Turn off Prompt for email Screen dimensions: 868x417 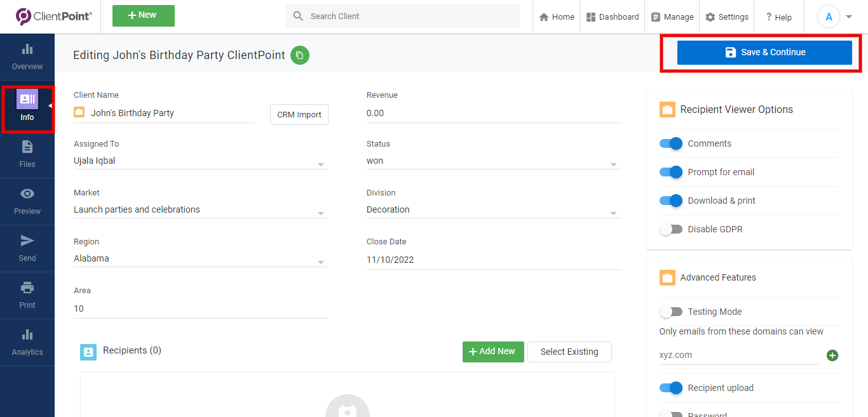click(671, 172)
